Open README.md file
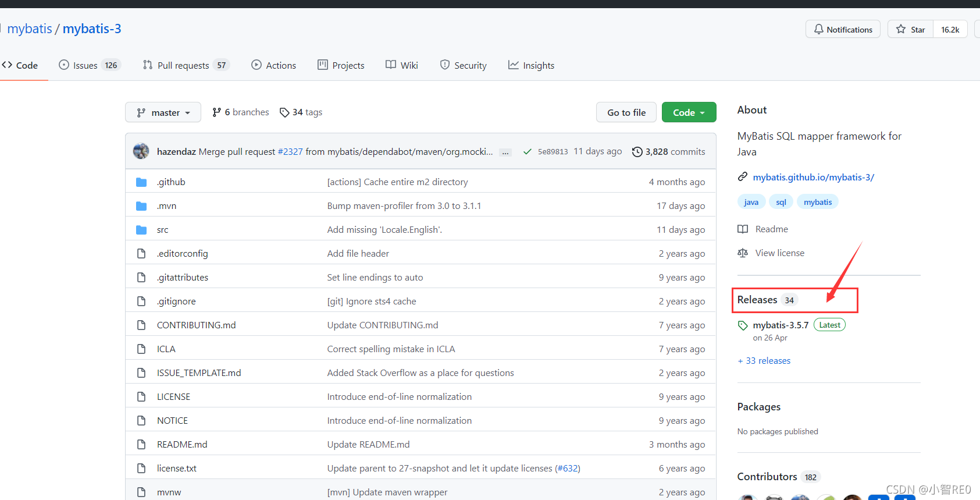Screen dimensions: 980x500 (x=182, y=445)
